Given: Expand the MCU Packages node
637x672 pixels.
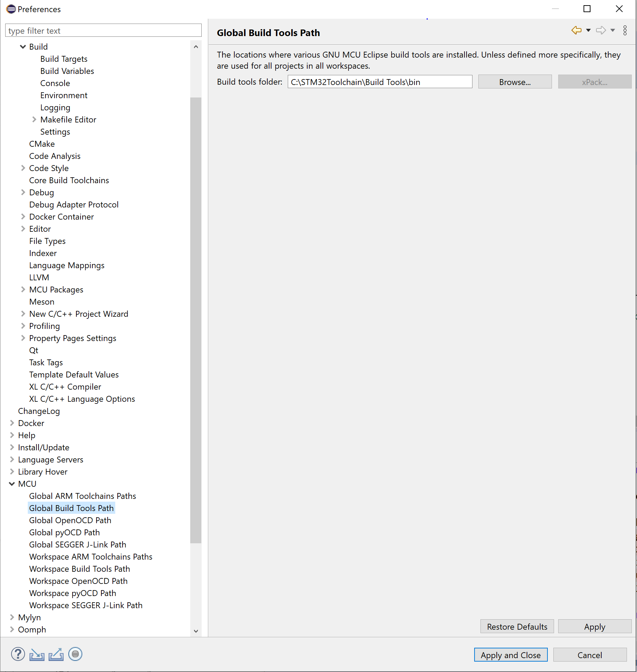Looking at the screenshot, I should click(23, 289).
